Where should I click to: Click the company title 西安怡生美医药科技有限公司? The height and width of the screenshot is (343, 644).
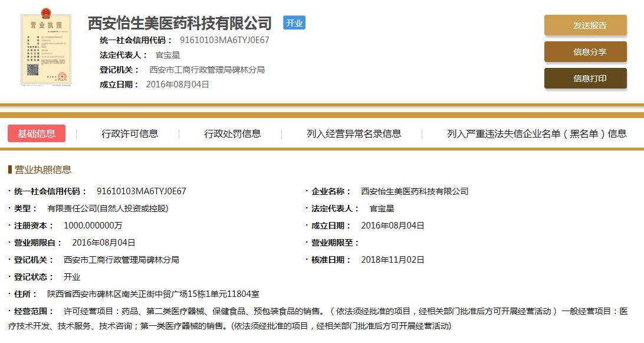[x=180, y=23]
